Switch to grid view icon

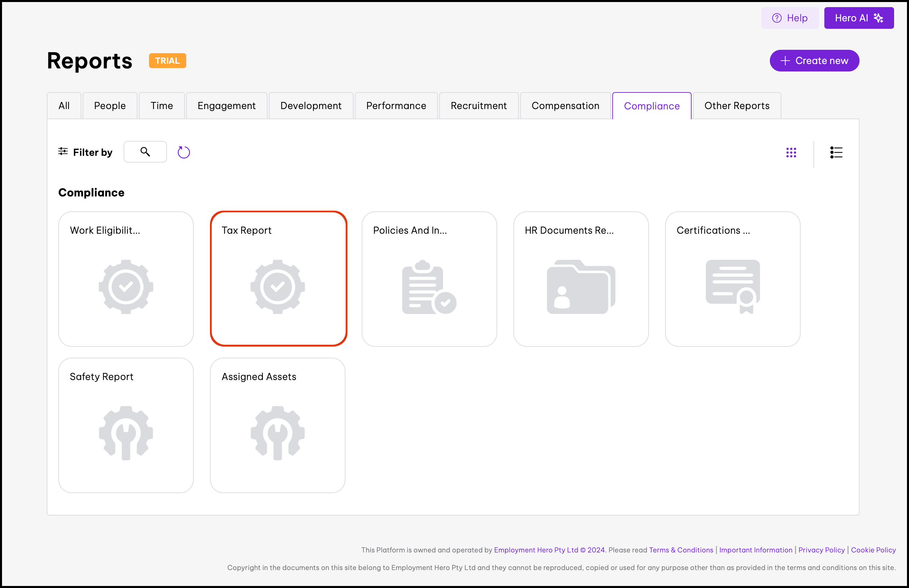pos(791,152)
